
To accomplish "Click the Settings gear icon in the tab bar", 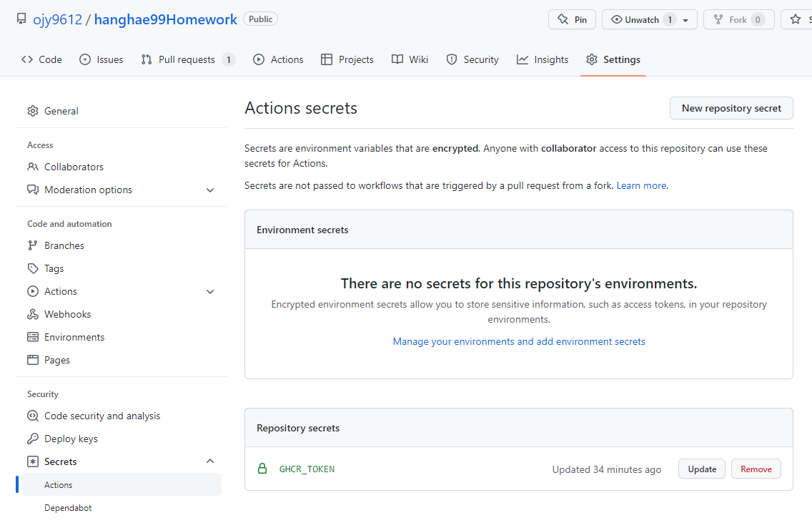I will (x=591, y=59).
